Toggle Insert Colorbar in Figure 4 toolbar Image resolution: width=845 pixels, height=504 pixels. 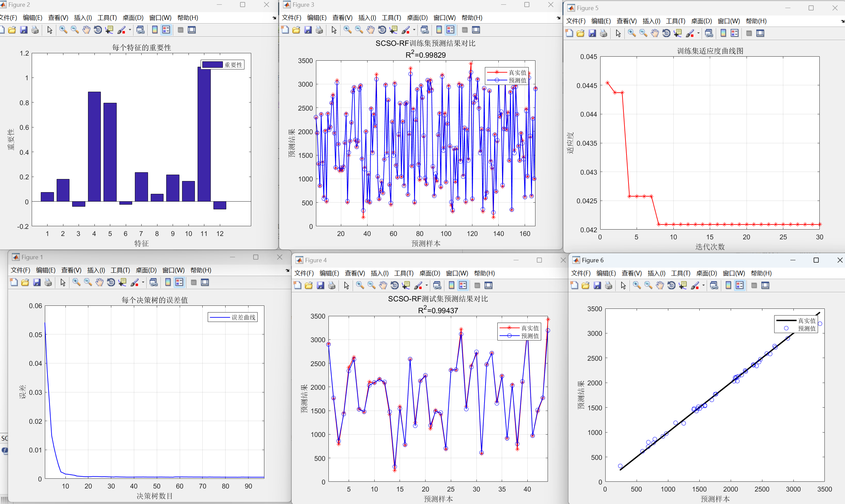(x=451, y=285)
